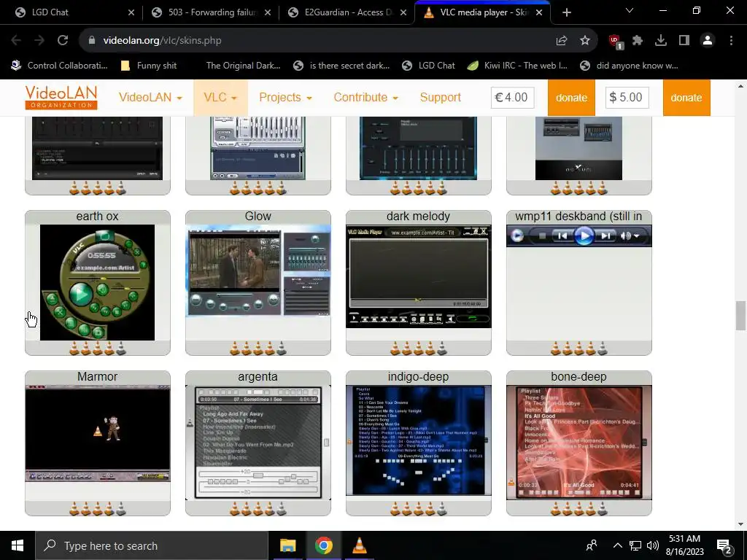Open File Explorer from taskbar
The image size is (747, 560).
287,545
